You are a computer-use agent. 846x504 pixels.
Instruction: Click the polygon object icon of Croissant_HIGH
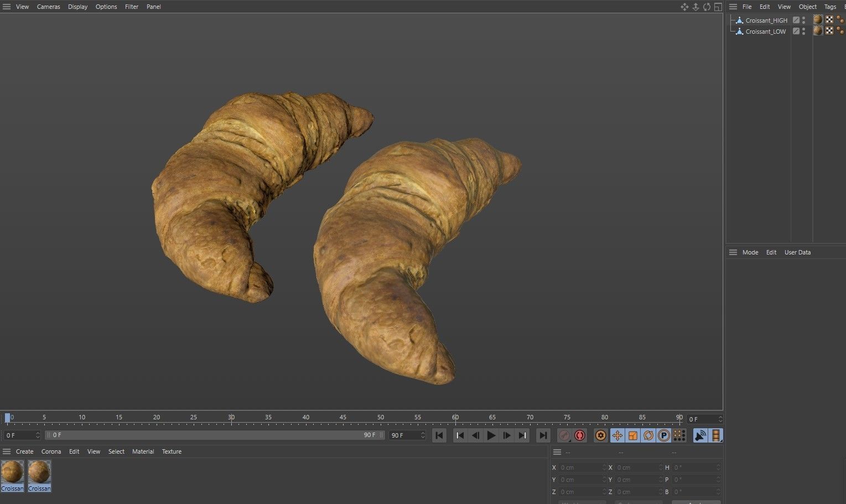pos(739,20)
